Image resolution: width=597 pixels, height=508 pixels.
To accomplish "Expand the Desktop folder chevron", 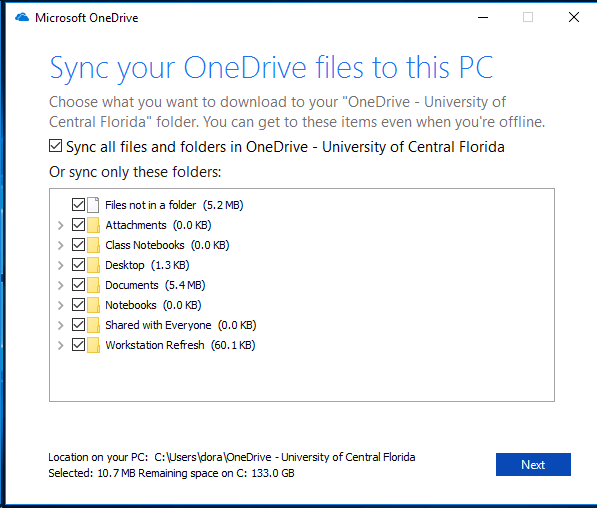I will coord(61,265).
